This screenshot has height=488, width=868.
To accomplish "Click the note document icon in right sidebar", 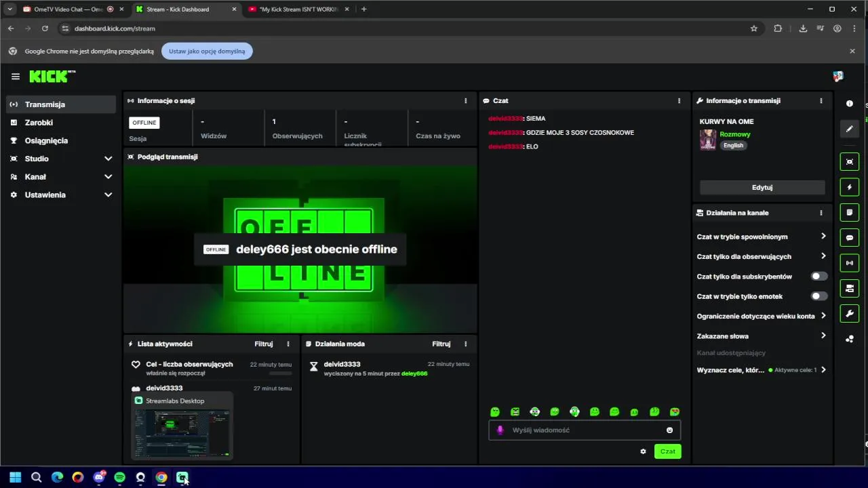I will [850, 213].
